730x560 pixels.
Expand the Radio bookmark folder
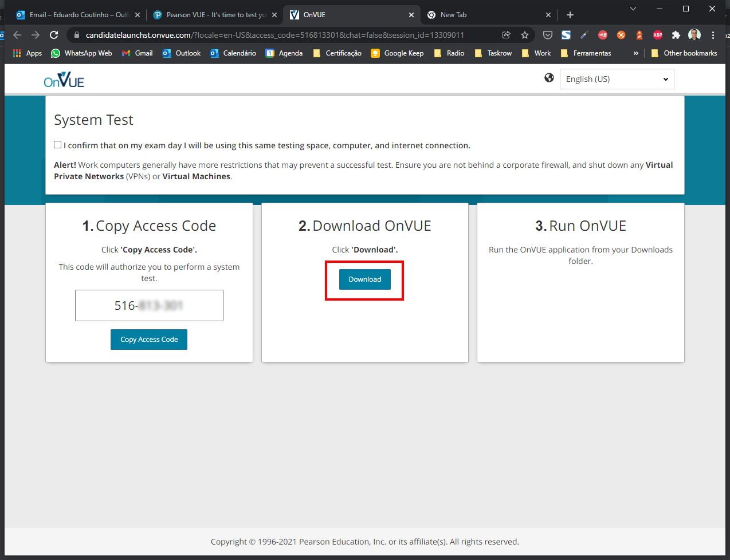[449, 53]
